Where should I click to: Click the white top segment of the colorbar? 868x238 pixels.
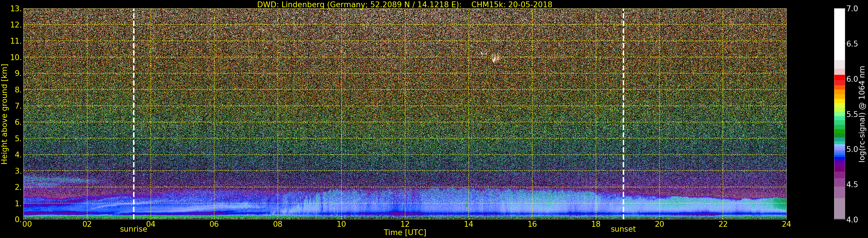839,34
